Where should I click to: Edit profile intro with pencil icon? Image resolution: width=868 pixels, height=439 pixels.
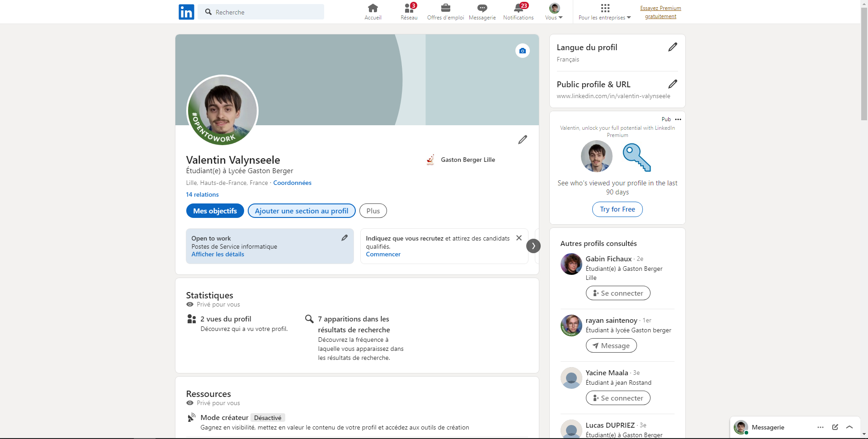(523, 140)
